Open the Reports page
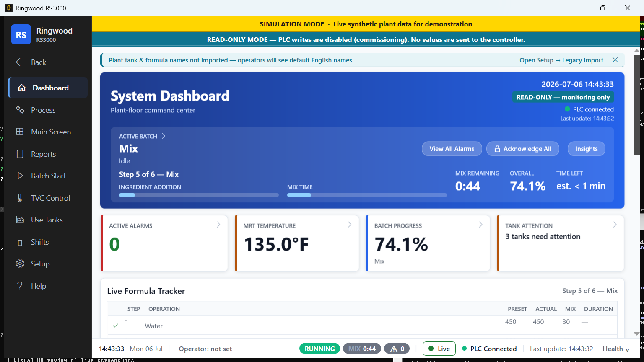 tap(48, 154)
